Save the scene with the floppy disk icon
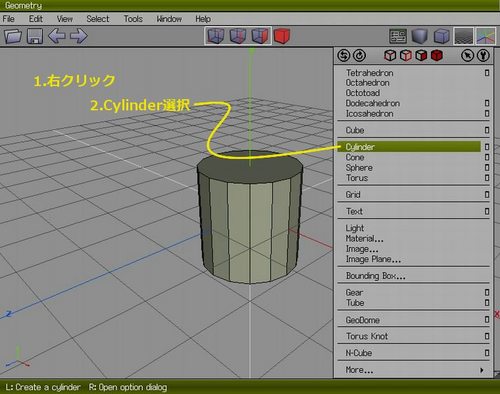The height and width of the screenshot is (394, 500). pyautogui.click(x=35, y=36)
